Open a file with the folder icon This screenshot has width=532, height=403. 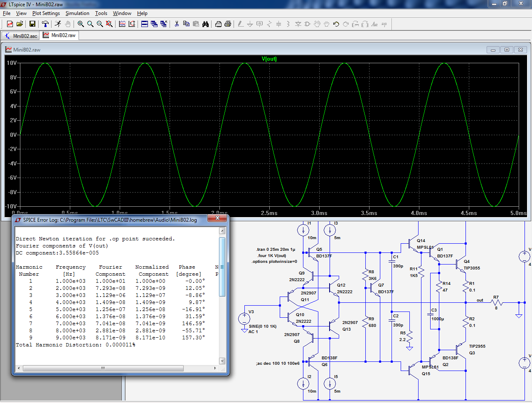(20, 24)
